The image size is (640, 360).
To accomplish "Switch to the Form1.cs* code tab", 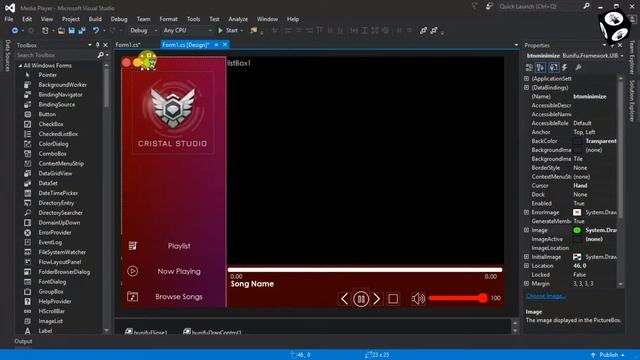I will 128,44.
